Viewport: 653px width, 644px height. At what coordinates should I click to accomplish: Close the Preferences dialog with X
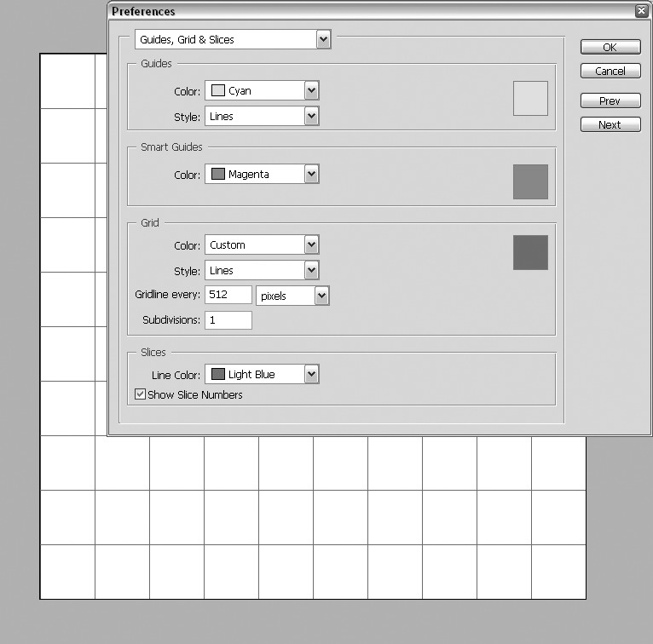point(642,11)
